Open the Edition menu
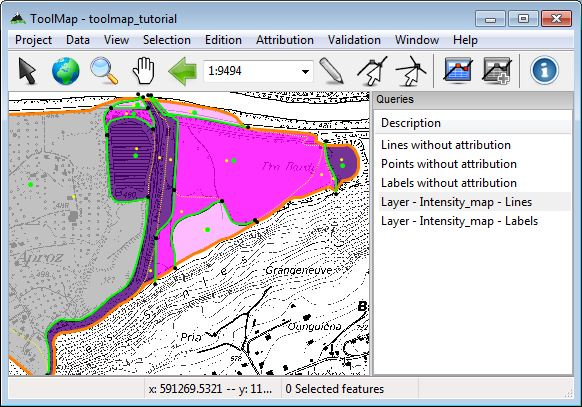This screenshot has width=582, height=407. point(223,40)
